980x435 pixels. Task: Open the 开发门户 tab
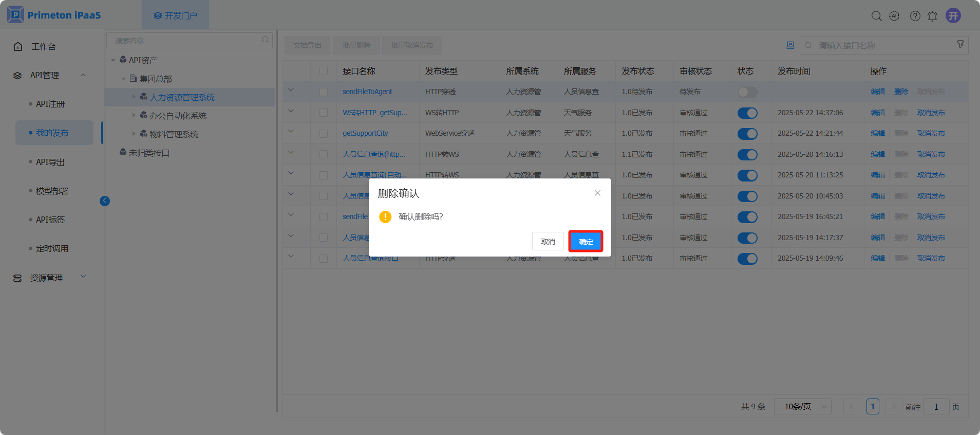176,15
